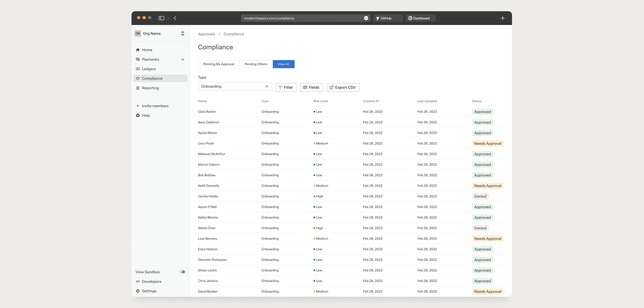Click the Reporting document icon
Screen dimensions: 644x308
138,88
